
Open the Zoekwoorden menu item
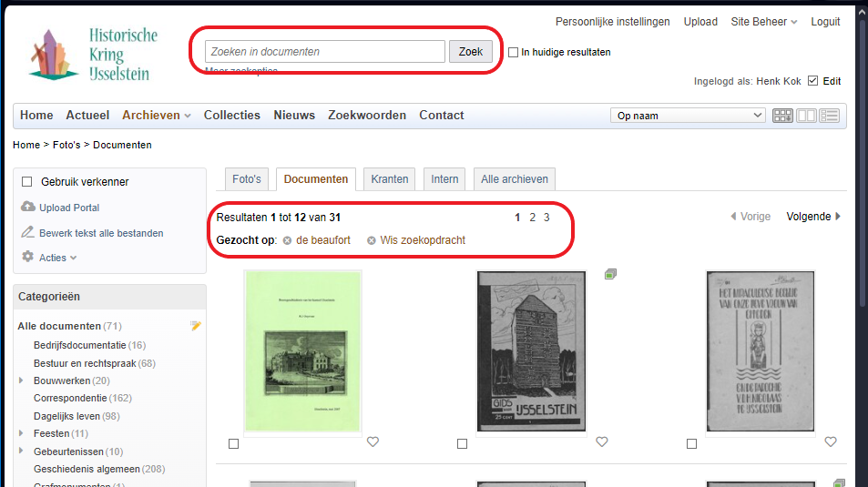367,115
